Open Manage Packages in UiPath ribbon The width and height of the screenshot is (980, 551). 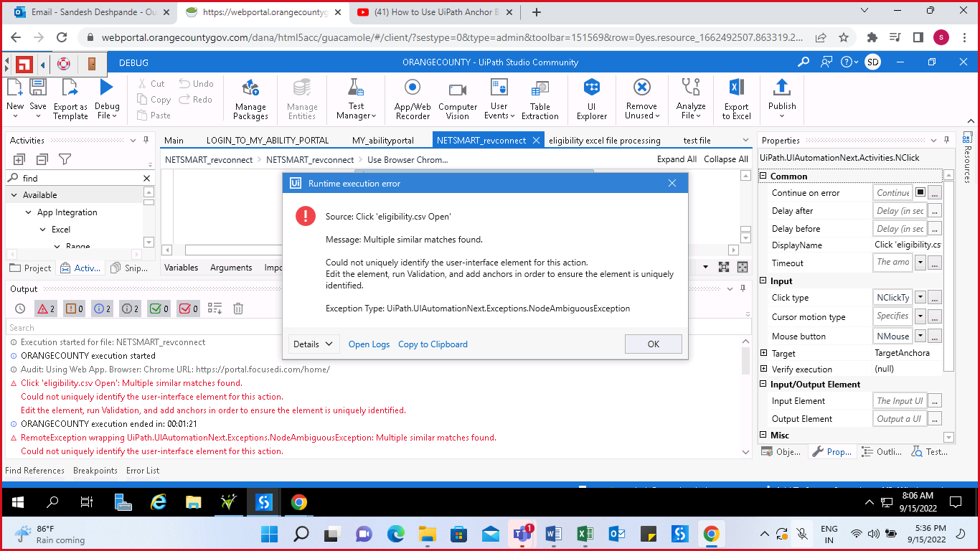pyautogui.click(x=250, y=99)
